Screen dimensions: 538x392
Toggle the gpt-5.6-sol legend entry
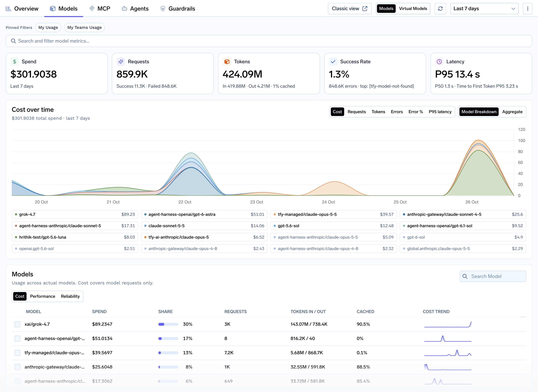click(333, 226)
